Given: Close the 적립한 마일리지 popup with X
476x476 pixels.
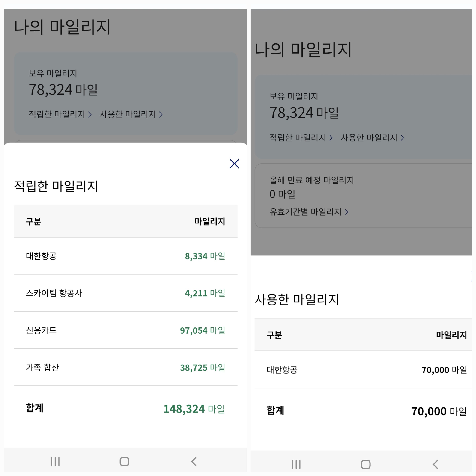Looking at the screenshot, I should [x=234, y=164].
